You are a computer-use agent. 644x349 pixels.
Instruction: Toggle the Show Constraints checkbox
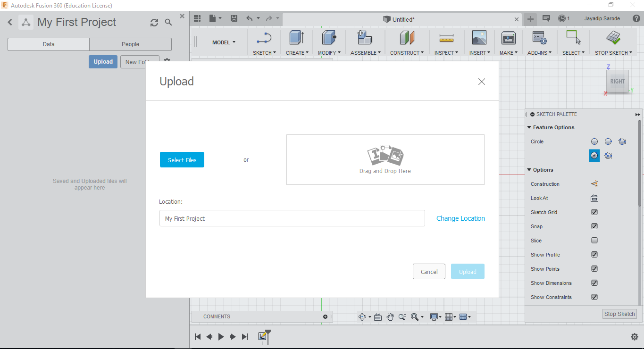594,297
